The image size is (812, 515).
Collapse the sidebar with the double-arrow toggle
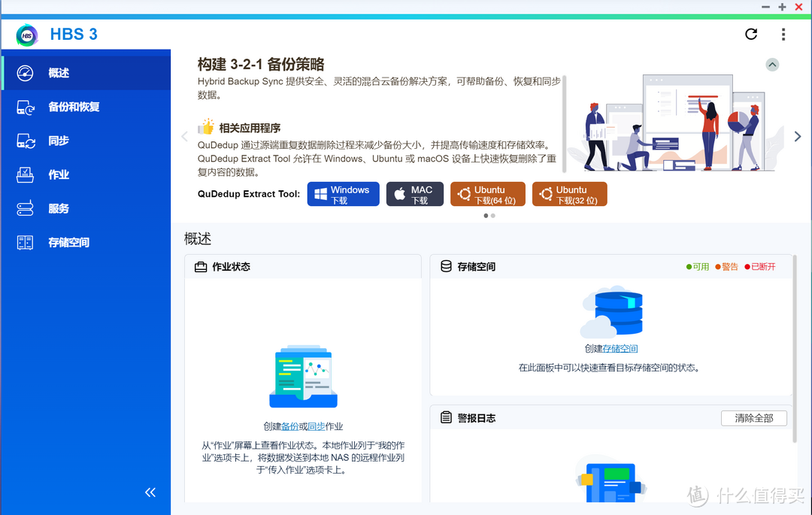[x=150, y=492]
